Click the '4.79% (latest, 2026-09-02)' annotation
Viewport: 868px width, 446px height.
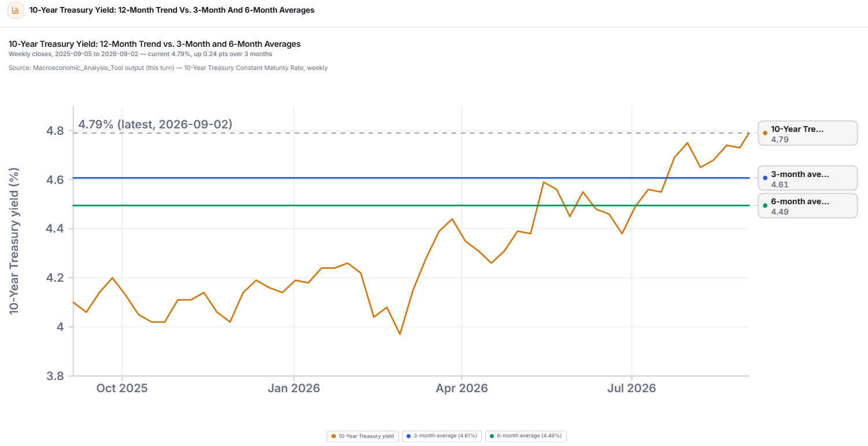[155, 124]
